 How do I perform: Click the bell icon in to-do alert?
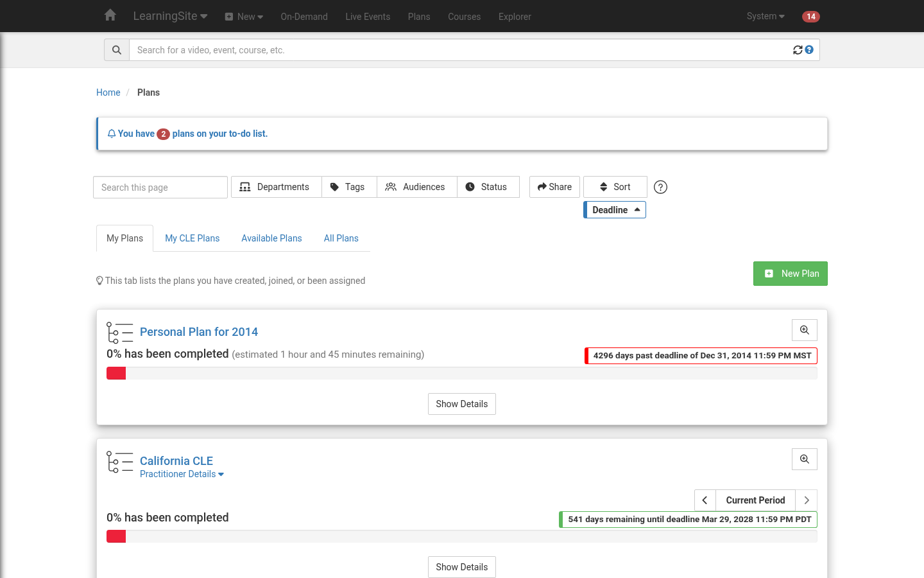coord(112,134)
